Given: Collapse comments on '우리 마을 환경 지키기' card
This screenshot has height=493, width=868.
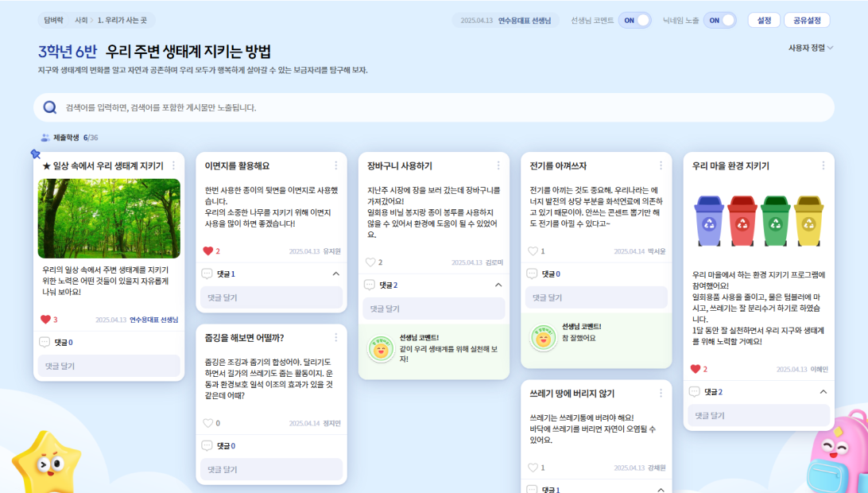Looking at the screenshot, I should pos(823,392).
